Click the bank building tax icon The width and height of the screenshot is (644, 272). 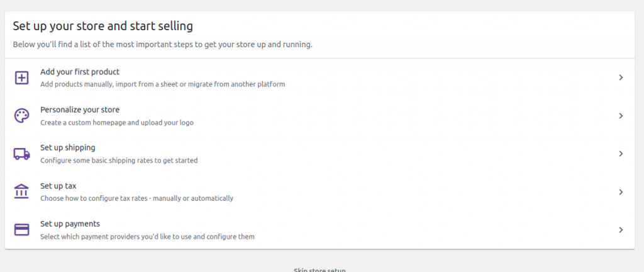coord(22,192)
